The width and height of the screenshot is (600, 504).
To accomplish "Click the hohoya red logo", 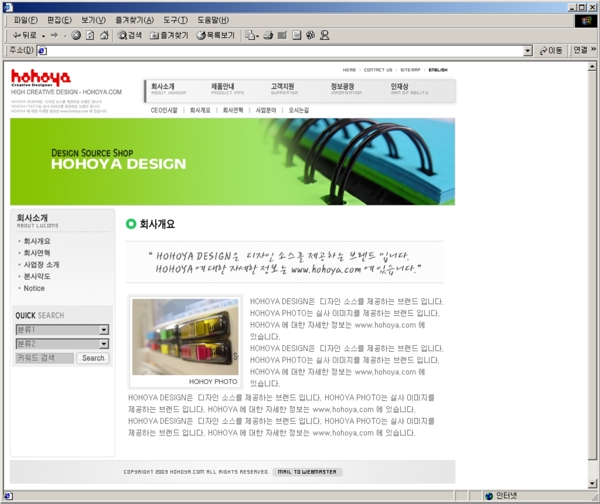I will (x=41, y=78).
